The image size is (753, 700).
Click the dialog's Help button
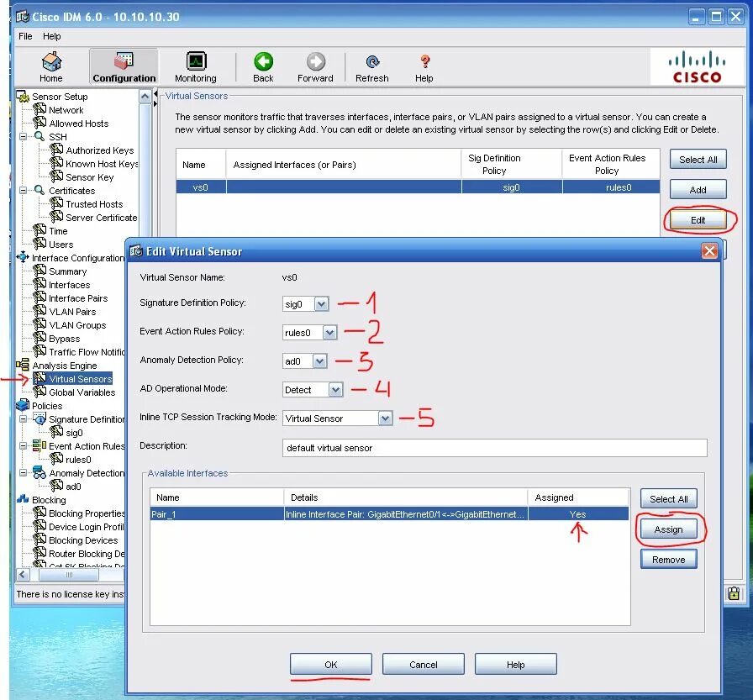pos(516,665)
